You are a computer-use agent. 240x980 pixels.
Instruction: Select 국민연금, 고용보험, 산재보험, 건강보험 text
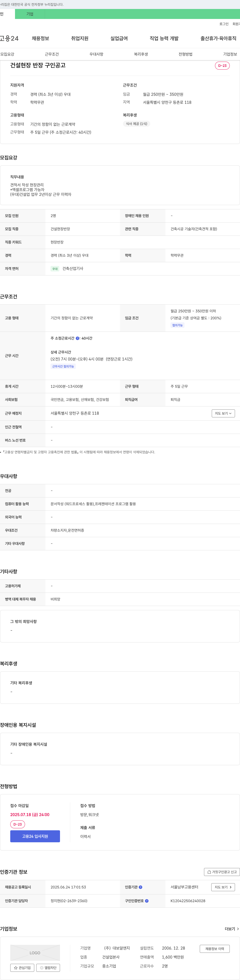coord(79,400)
